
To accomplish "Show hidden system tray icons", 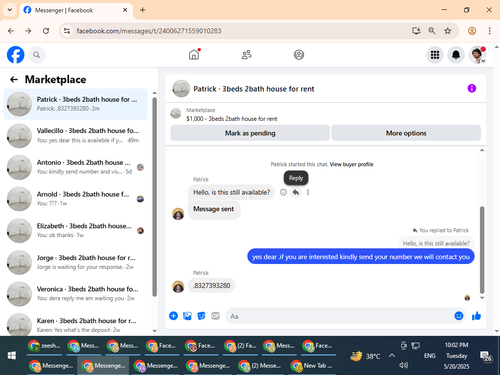I will point(392,356).
